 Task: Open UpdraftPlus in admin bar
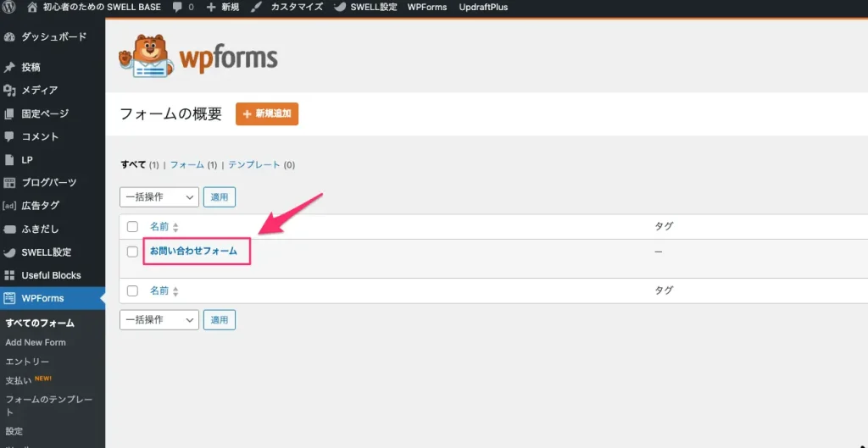click(x=483, y=8)
